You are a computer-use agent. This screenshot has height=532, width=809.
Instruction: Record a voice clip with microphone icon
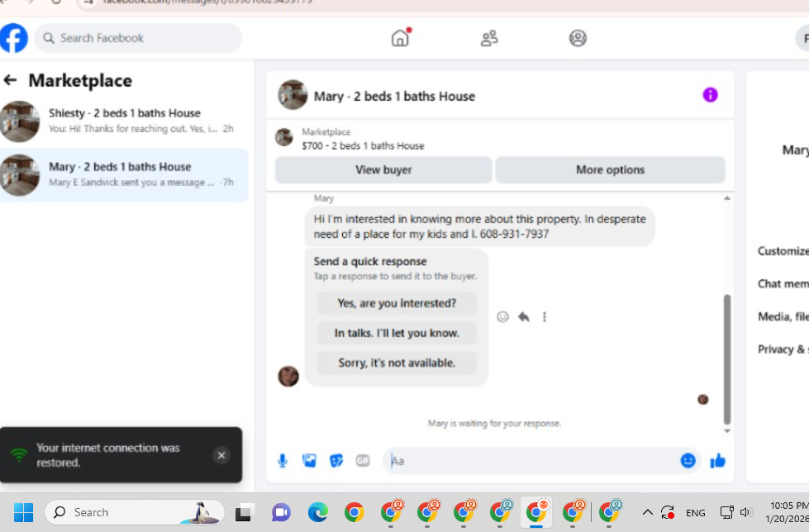coord(283,460)
